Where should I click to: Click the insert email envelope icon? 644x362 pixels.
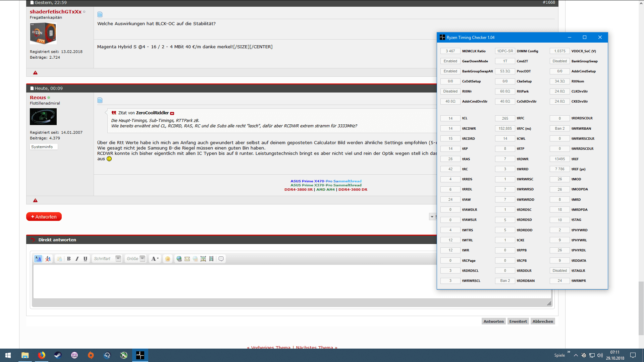(x=187, y=259)
